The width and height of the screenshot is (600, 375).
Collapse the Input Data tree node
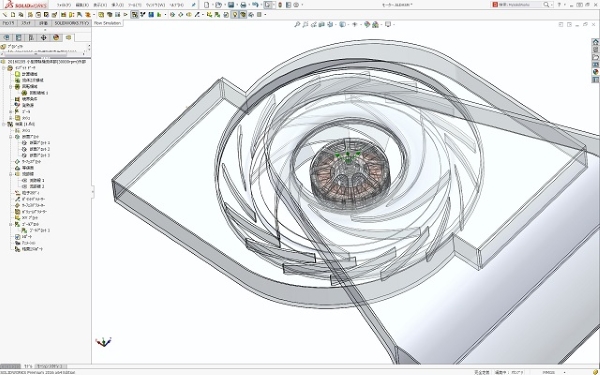tap(4, 68)
